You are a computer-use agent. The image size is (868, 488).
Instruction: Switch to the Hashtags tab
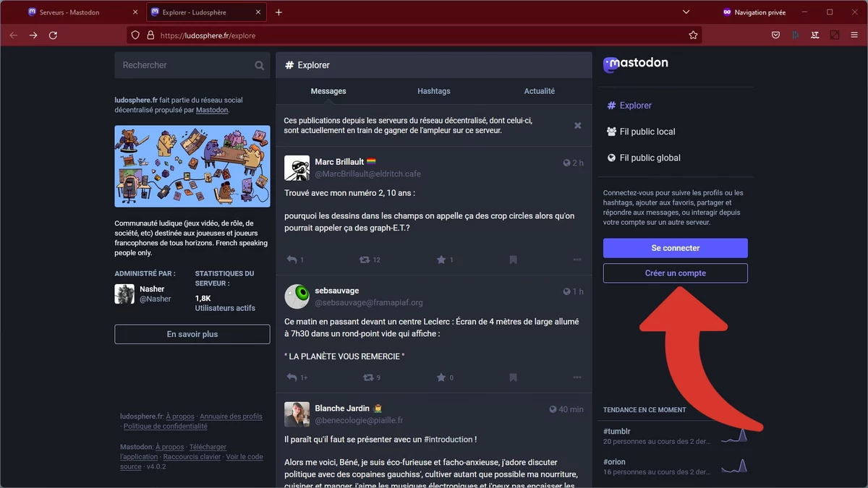(x=434, y=91)
